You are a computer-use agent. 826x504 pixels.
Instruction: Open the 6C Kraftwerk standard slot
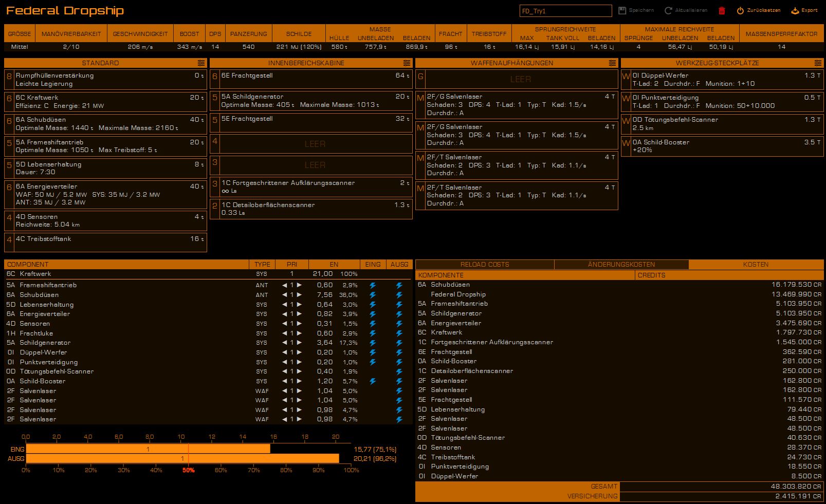point(105,102)
